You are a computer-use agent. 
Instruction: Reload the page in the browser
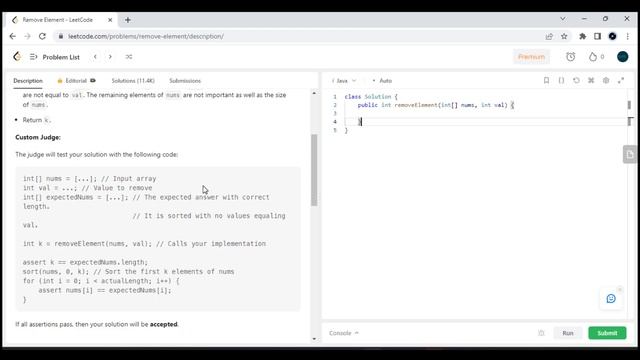pyautogui.click(x=42, y=36)
